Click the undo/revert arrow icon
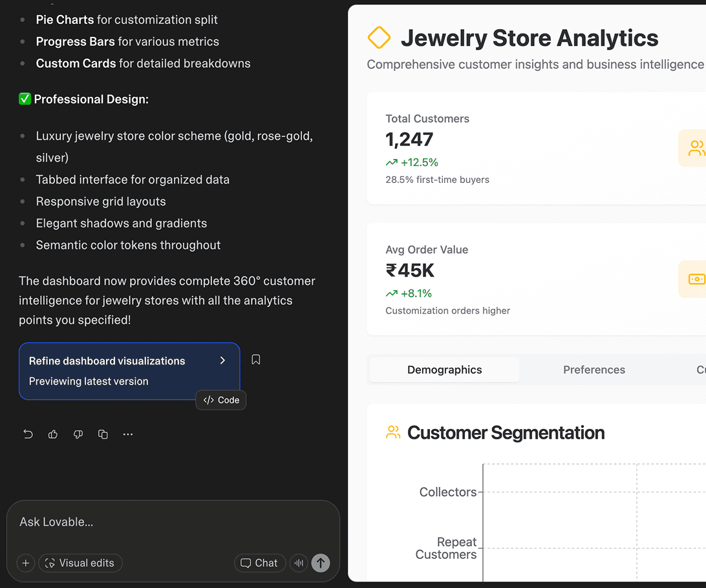 pyautogui.click(x=28, y=434)
